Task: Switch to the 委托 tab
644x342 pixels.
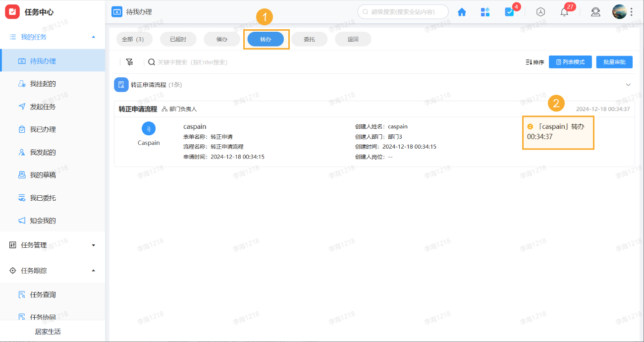Action: pyautogui.click(x=309, y=39)
